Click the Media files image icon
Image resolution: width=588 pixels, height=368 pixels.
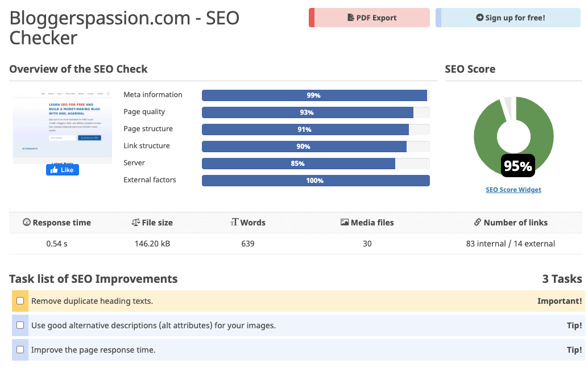pos(344,223)
